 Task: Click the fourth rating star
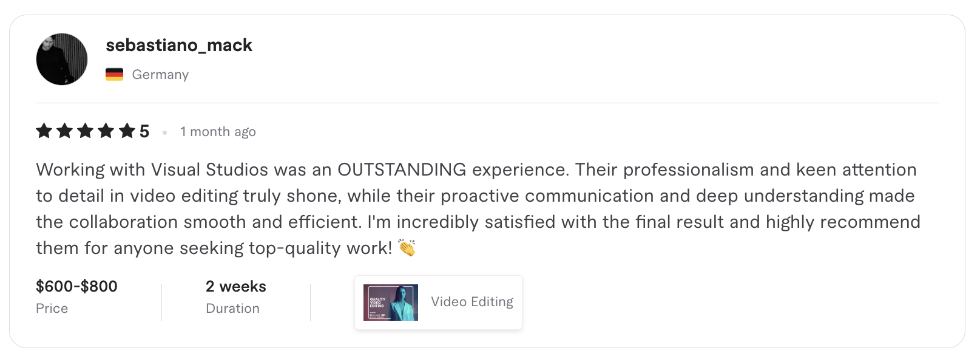pos(106,131)
